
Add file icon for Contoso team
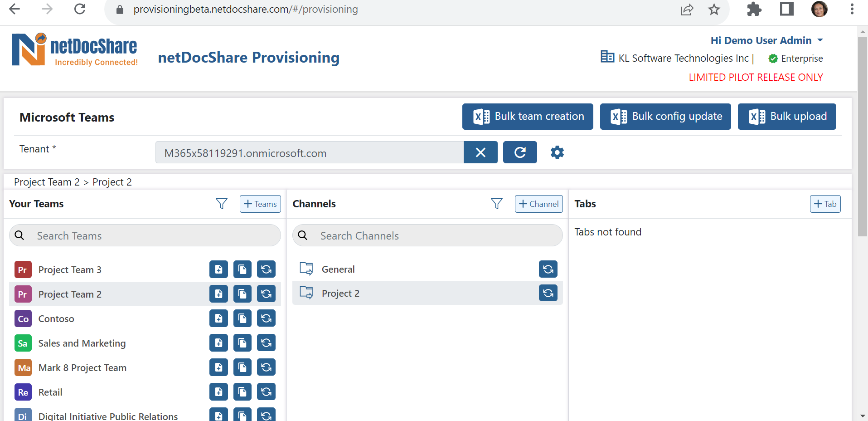click(218, 318)
